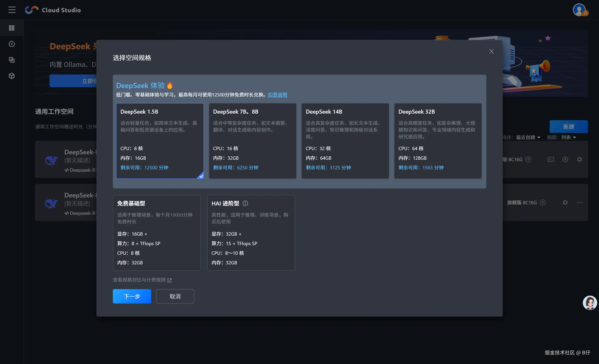
Task: Open the cube package sidebar icon
Action: pyautogui.click(x=12, y=76)
